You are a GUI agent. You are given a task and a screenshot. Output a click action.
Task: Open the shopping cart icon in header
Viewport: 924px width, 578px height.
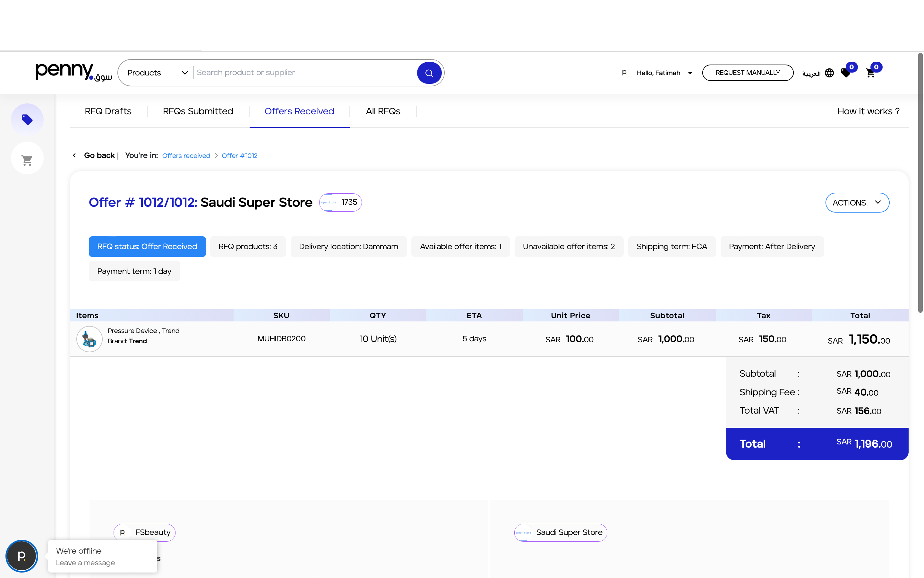pyautogui.click(x=870, y=73)
